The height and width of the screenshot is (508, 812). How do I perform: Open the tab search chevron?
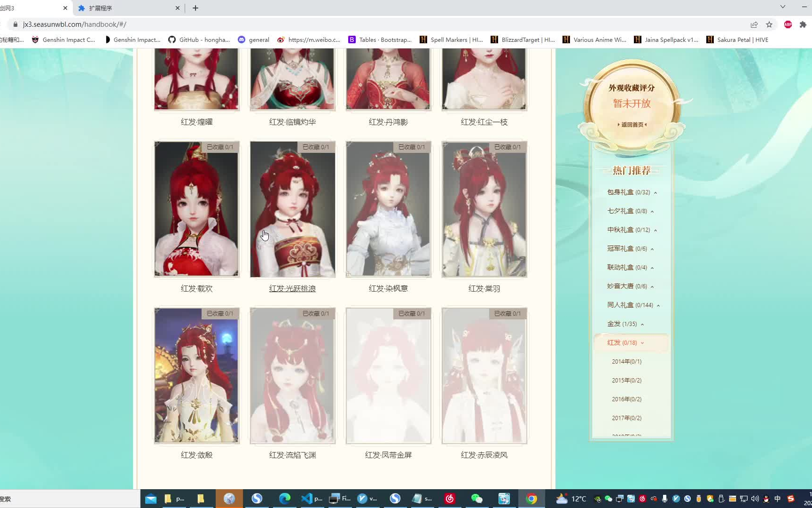click(783, 7)
